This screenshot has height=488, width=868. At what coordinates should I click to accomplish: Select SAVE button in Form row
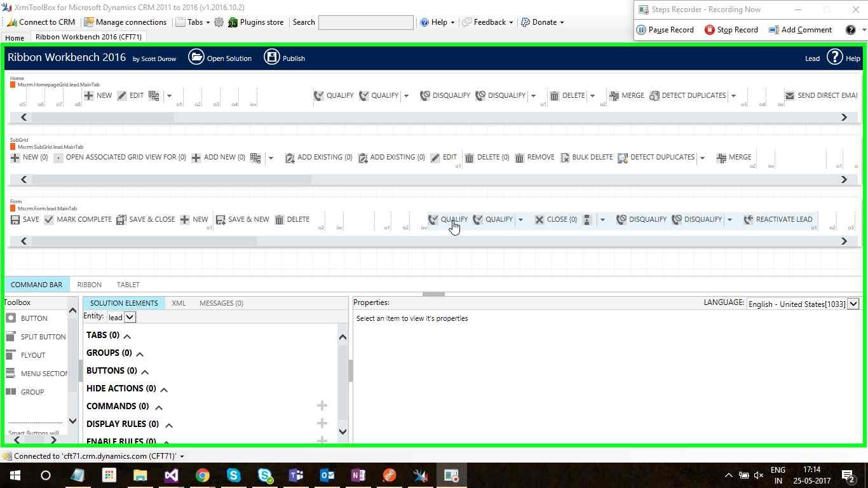click(x=25, y=219)
